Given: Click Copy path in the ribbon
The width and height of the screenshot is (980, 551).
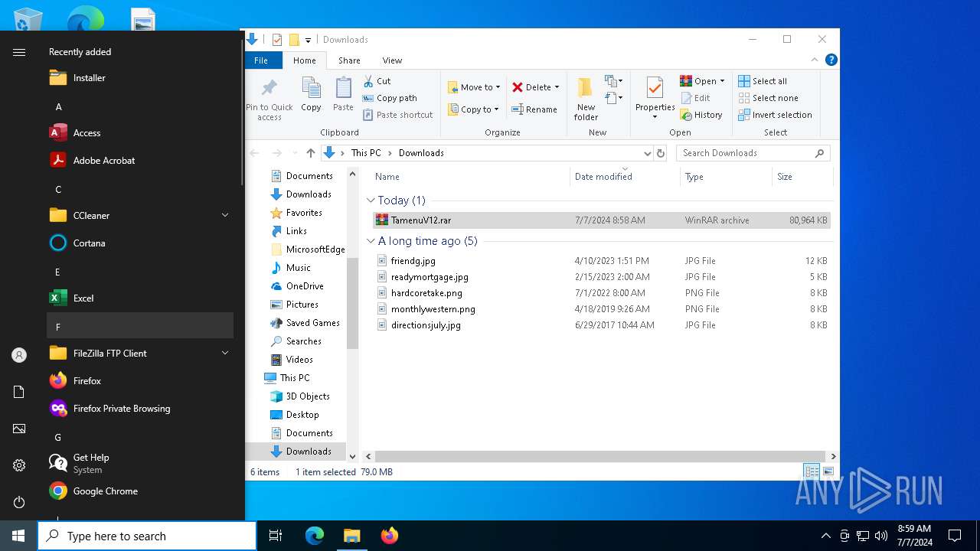Looking at the screenshot, I should [390, 98].
